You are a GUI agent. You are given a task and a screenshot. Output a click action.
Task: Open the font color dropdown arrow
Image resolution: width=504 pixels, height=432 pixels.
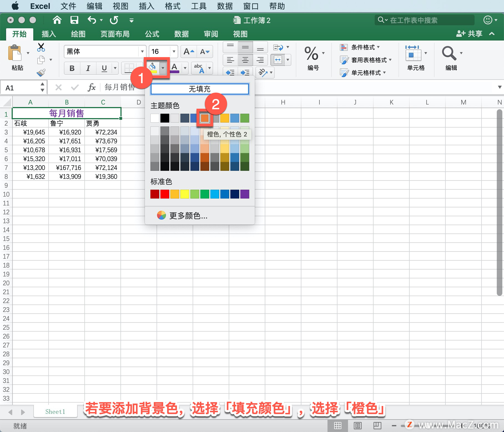tap(185, 68)
